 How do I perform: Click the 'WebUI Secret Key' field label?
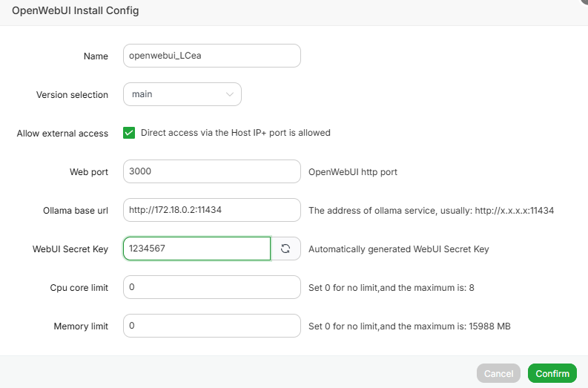[70, 249]
